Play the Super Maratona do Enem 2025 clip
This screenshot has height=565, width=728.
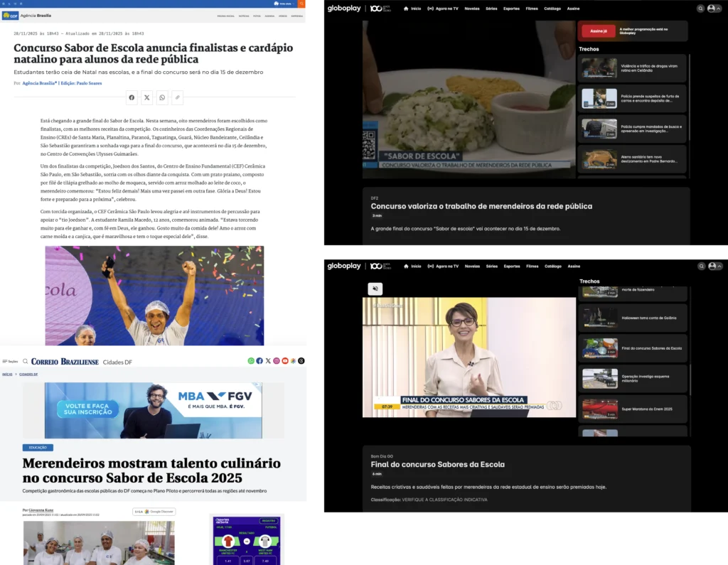(633, 409)
